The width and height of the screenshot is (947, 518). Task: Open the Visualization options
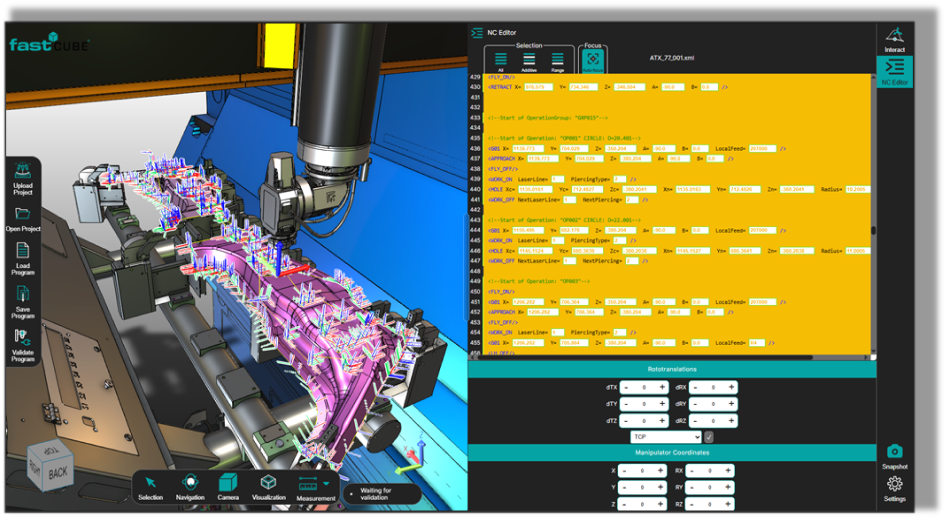click(x=268, y=485)
